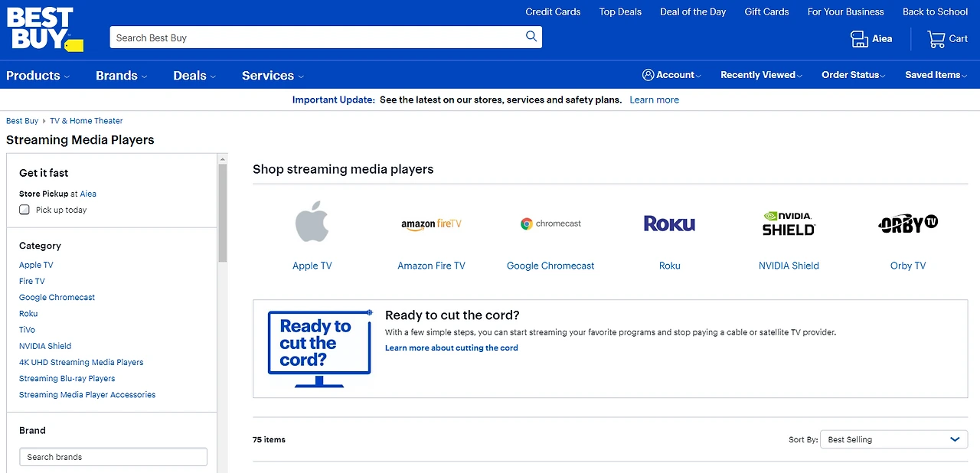Click the Account user icon

648,75
